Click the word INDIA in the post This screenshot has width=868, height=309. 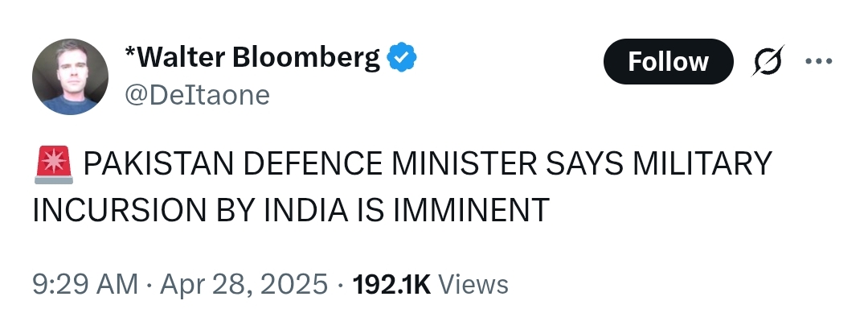[306, 211]
